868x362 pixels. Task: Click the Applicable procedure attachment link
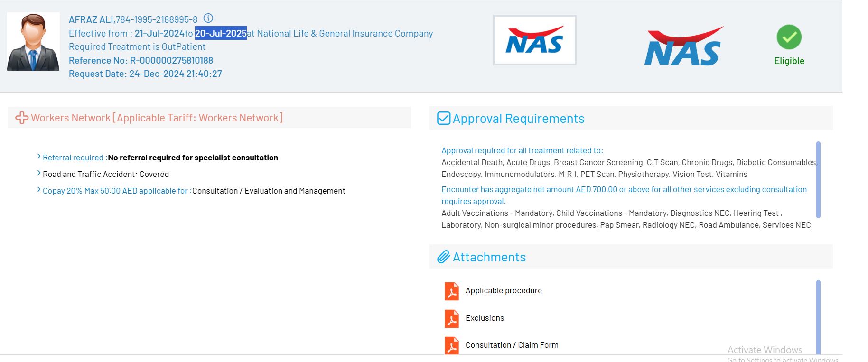[x=503, y=290]
